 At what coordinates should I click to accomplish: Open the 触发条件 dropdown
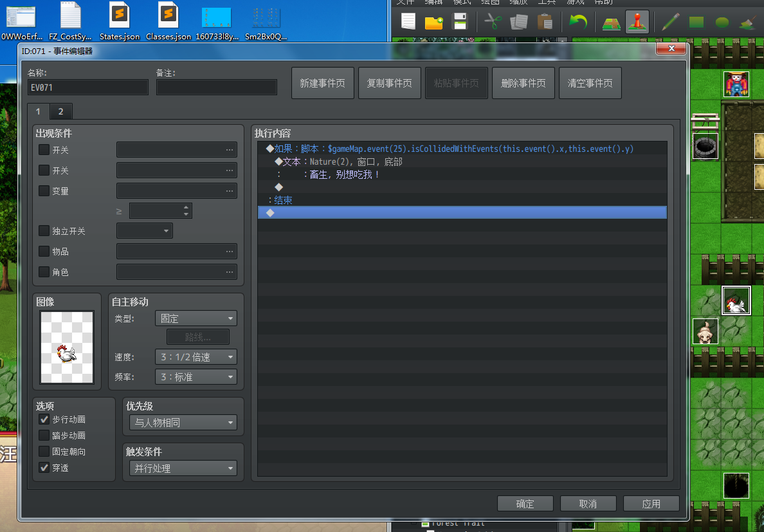click(183, 468)
